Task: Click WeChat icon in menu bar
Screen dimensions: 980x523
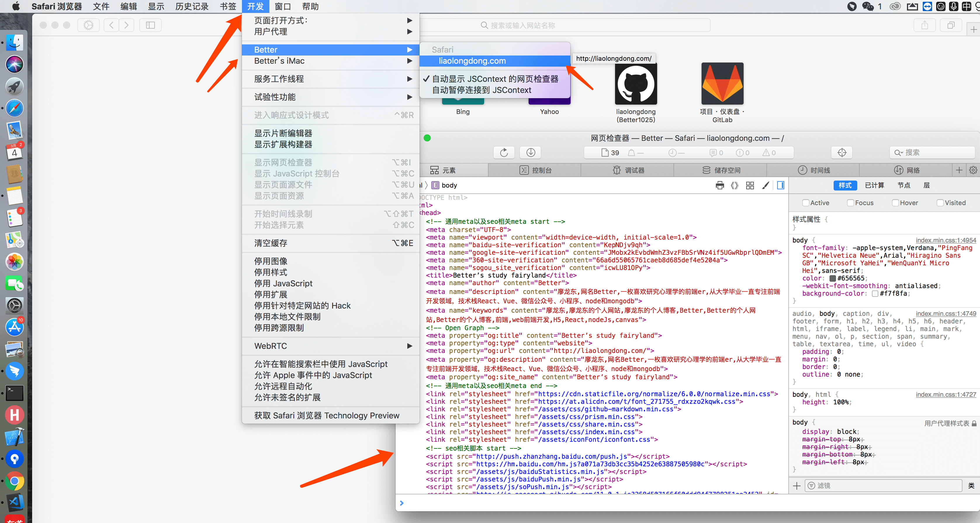Action: 868,6
